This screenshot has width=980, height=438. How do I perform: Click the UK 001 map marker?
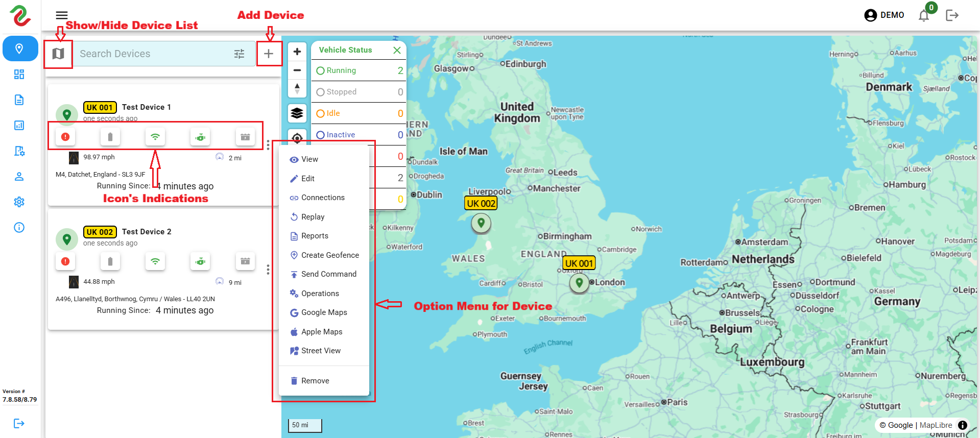(579, 282)
